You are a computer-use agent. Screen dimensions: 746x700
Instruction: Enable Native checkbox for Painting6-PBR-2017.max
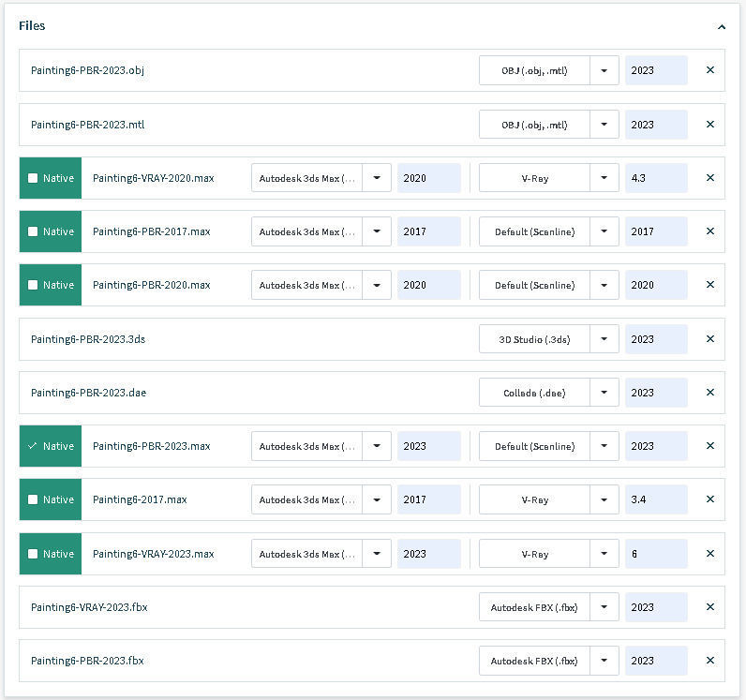[x=33, y=231]
